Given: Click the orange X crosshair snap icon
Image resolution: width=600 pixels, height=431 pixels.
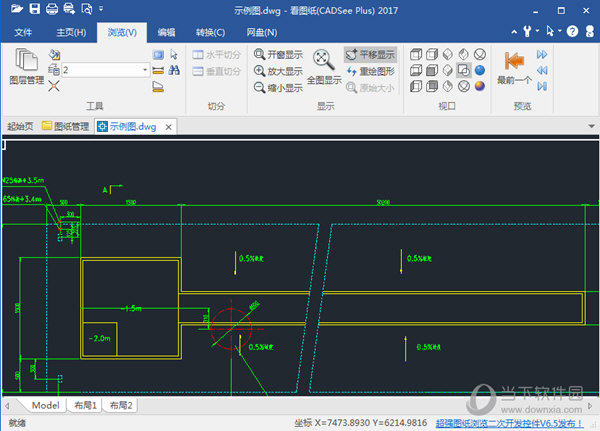Looking at the screenshot, I should 54,86.
